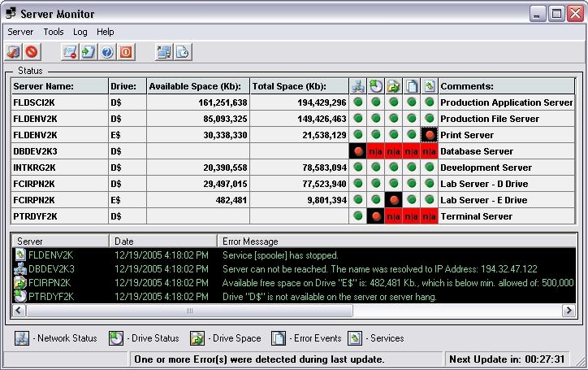Screen dimensions: 588x370
Task: Open the Tools menu
Action: click(54, 32)
